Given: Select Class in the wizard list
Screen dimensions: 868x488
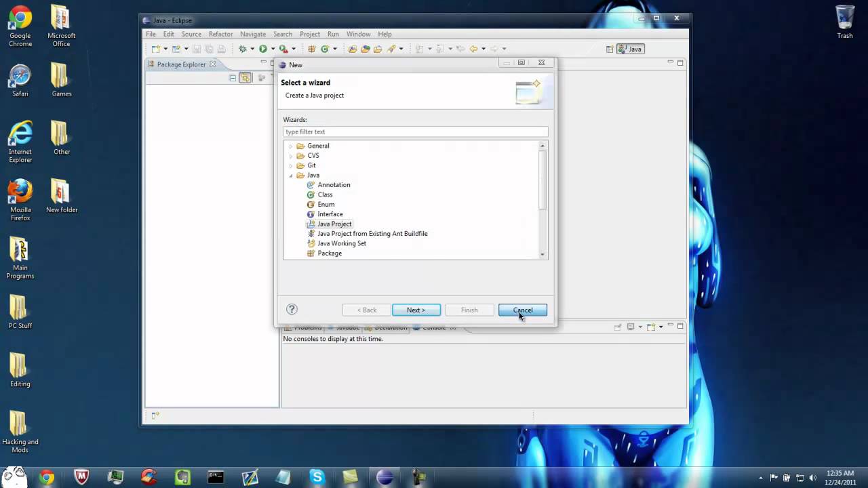Looking at the screenshot, I should coord(325,195).
